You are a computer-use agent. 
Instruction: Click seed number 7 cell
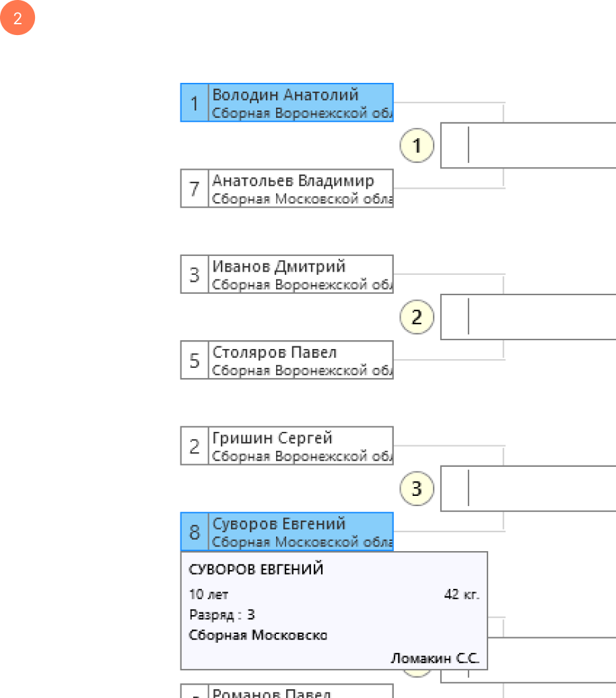[x=195, y=189]
